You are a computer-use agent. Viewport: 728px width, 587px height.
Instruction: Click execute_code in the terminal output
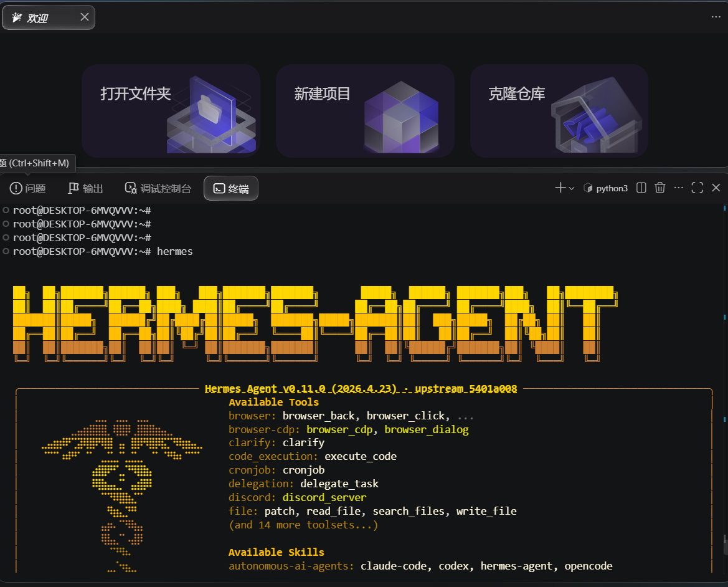(361, 457)
